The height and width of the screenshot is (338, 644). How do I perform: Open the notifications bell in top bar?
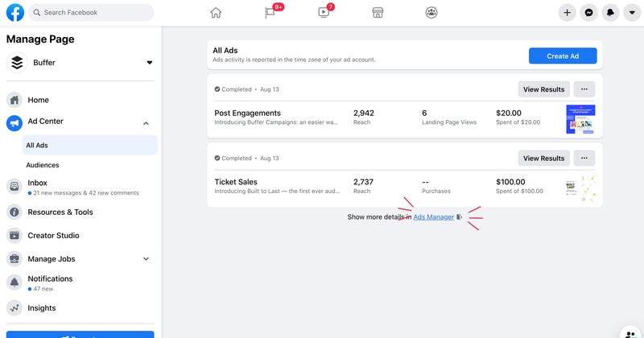(x=611, y=13)
